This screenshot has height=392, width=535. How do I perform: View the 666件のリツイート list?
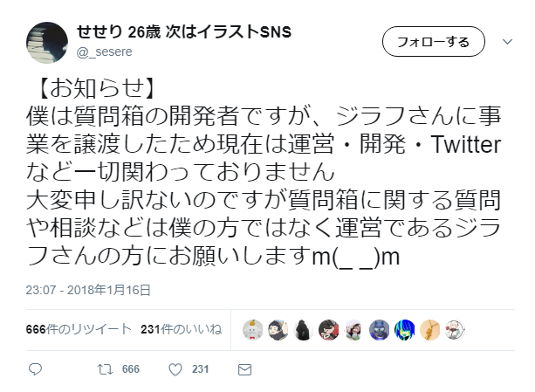click(79, 329)
